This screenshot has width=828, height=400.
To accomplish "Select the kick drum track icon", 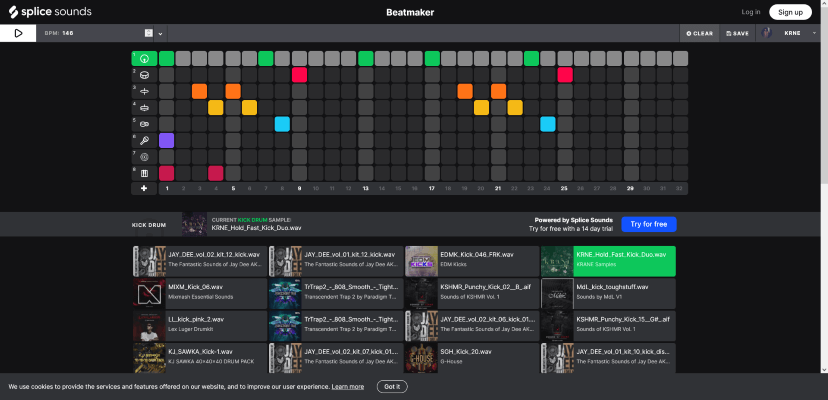I will (144, 58).
